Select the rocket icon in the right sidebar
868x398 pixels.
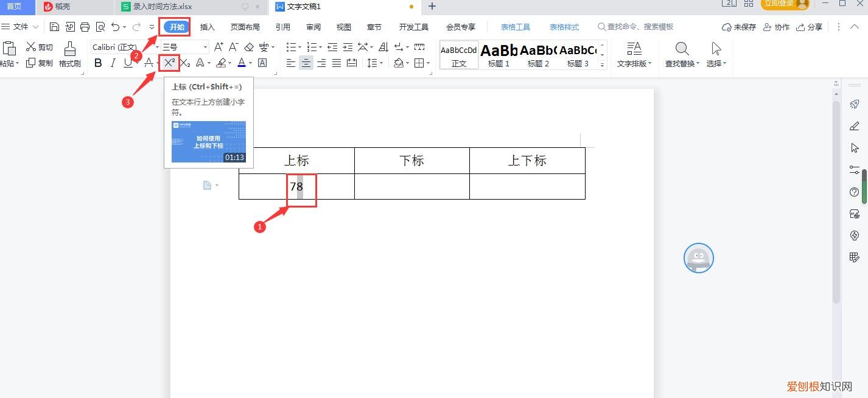[855, 104]
